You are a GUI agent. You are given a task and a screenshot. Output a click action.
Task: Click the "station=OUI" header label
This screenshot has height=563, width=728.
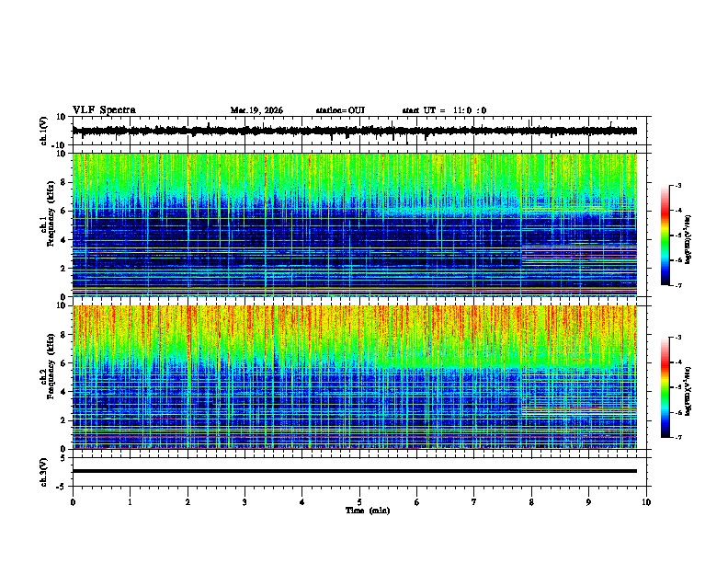(340, 110)
